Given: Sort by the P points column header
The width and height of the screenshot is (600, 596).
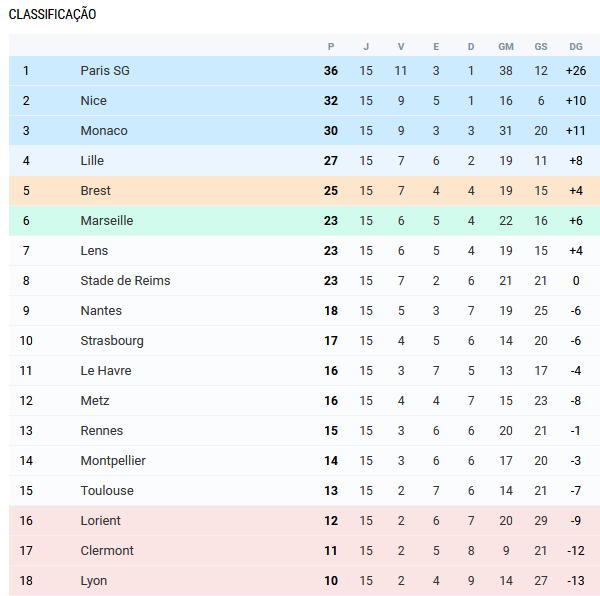Looking at the screenshot, I should [x=331, y=47].
